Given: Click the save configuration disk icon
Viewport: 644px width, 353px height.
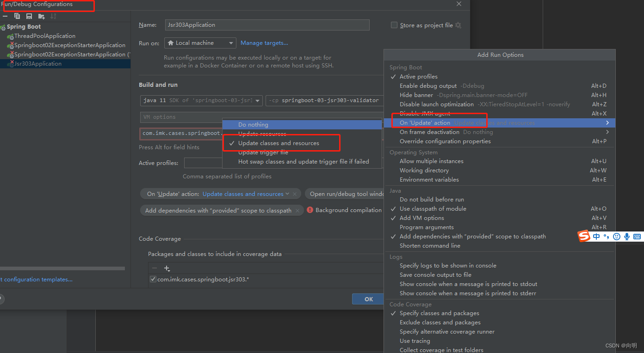Looking at the screenshot, I should coord(29,16).
